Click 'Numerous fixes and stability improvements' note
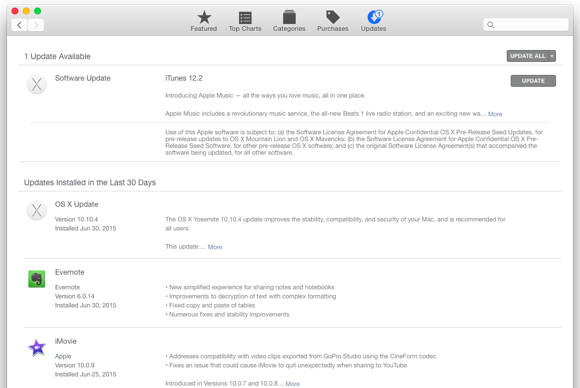This screenshot has height=388, width=580. [227, 314]
